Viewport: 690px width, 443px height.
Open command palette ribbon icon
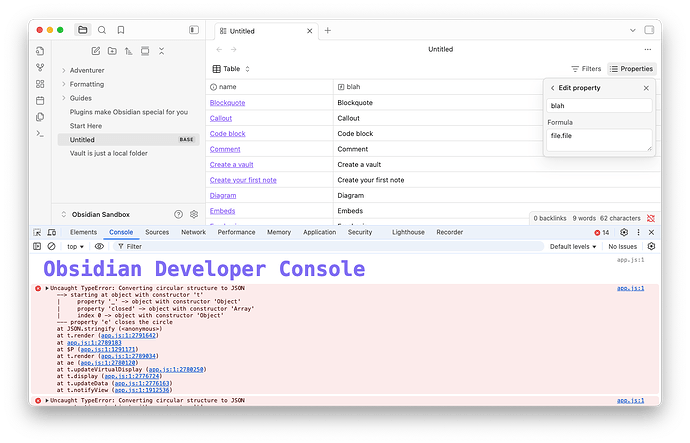(40, 134)
